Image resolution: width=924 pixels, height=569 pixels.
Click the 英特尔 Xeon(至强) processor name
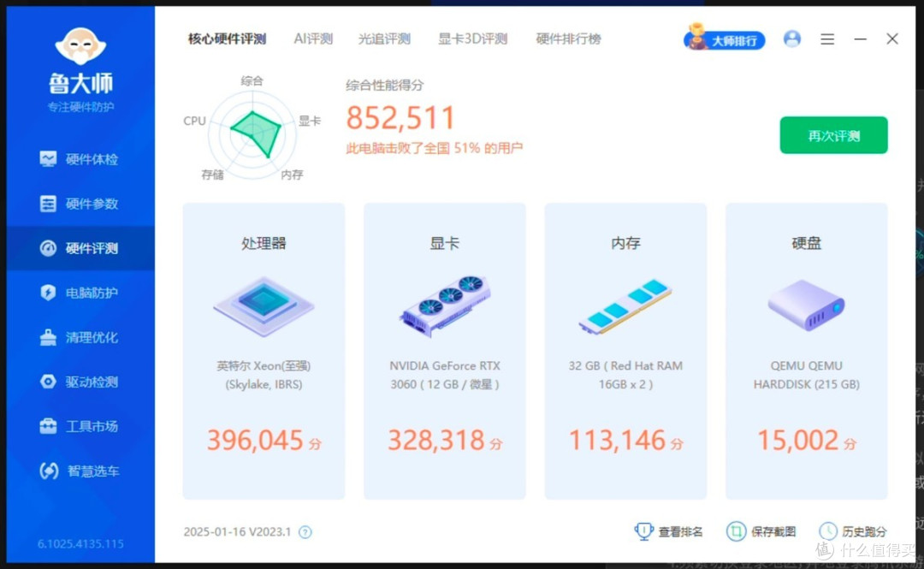coord(264,375)
